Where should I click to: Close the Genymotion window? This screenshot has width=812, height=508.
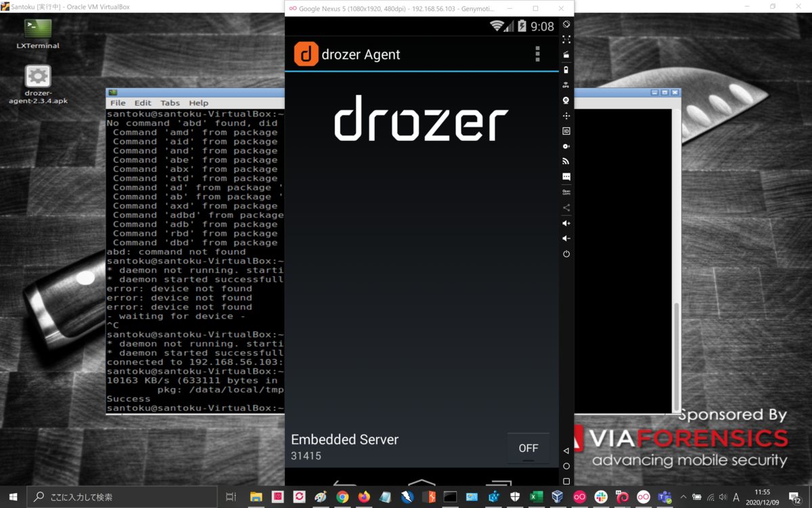(x=561, y=8)
